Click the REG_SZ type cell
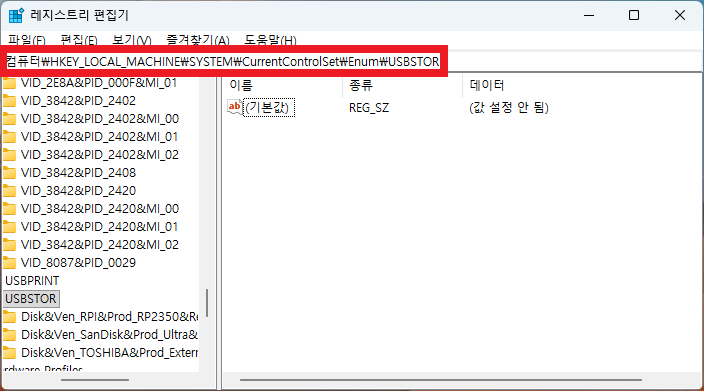The width and height of the screenshot is (704, 391). (x=369, y=108)
